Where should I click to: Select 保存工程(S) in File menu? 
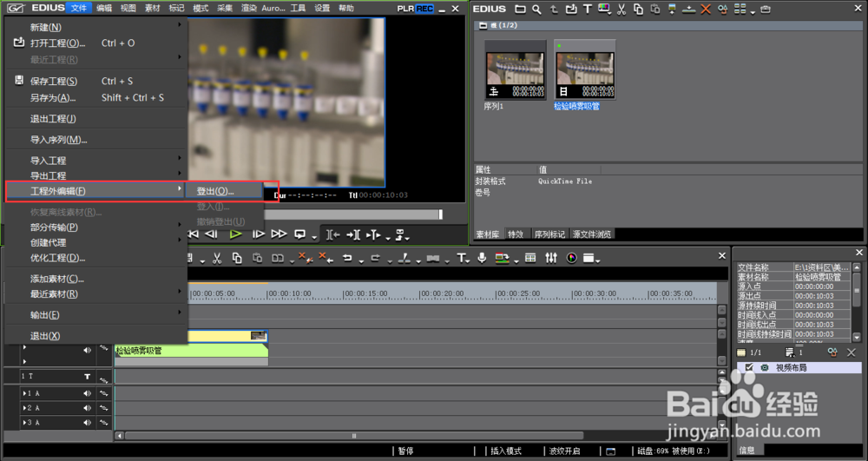[96, 81]
